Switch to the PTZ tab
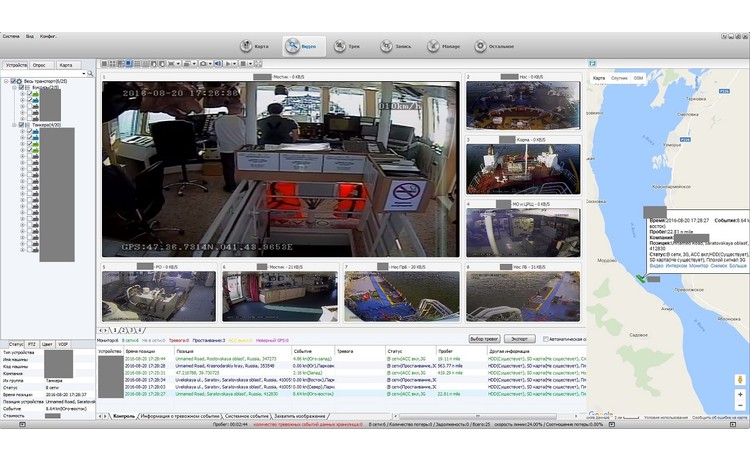The height and width of the screenshot is (460, 750). pyautogui.click(x=34, y=344)
